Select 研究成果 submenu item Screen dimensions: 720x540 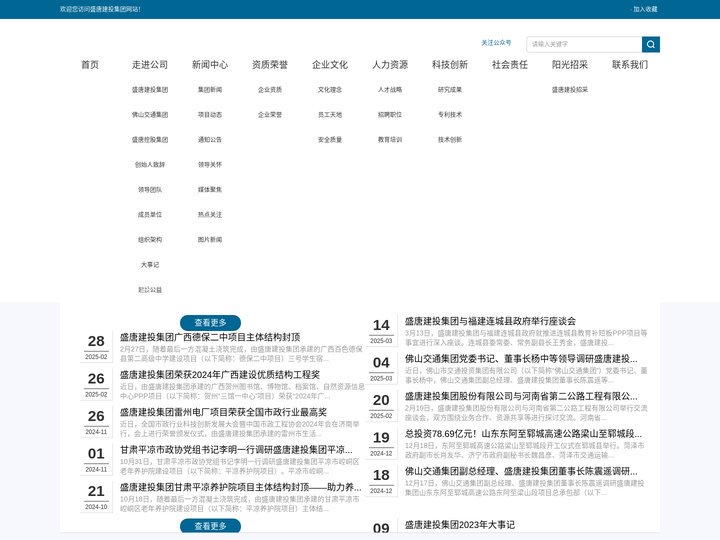(450, 90)
